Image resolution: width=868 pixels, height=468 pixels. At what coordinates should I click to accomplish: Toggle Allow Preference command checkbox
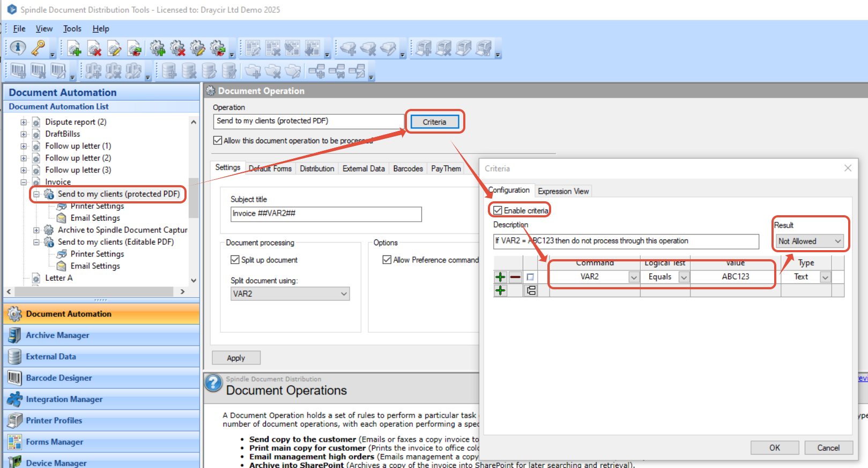(x=387, y=260)
